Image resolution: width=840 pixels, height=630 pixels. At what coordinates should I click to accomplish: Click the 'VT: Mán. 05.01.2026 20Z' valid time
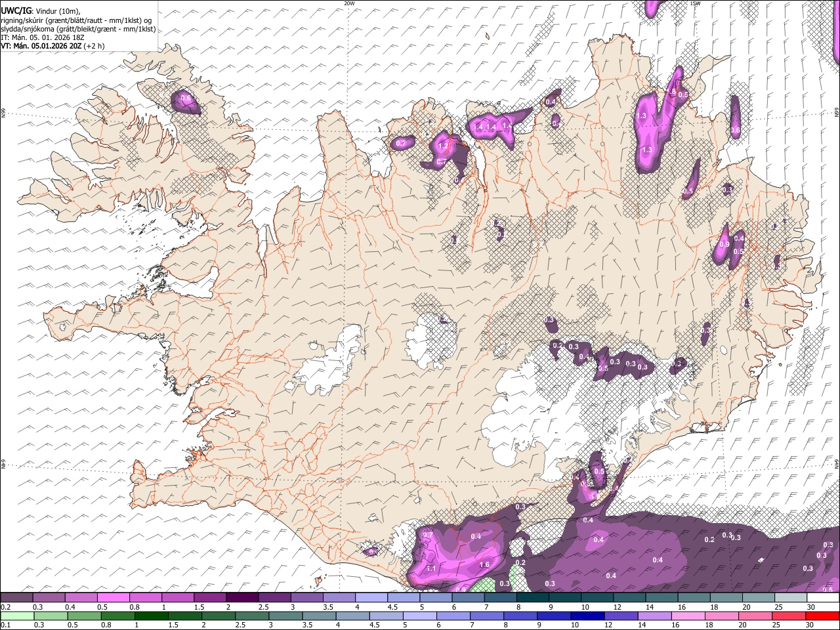(x=41, y=46)
